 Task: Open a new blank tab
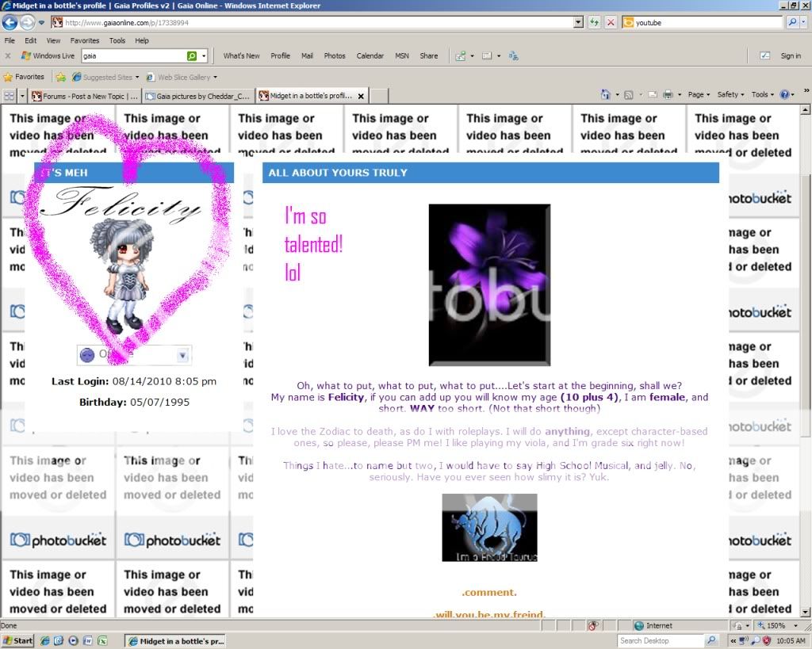(380, 96)
